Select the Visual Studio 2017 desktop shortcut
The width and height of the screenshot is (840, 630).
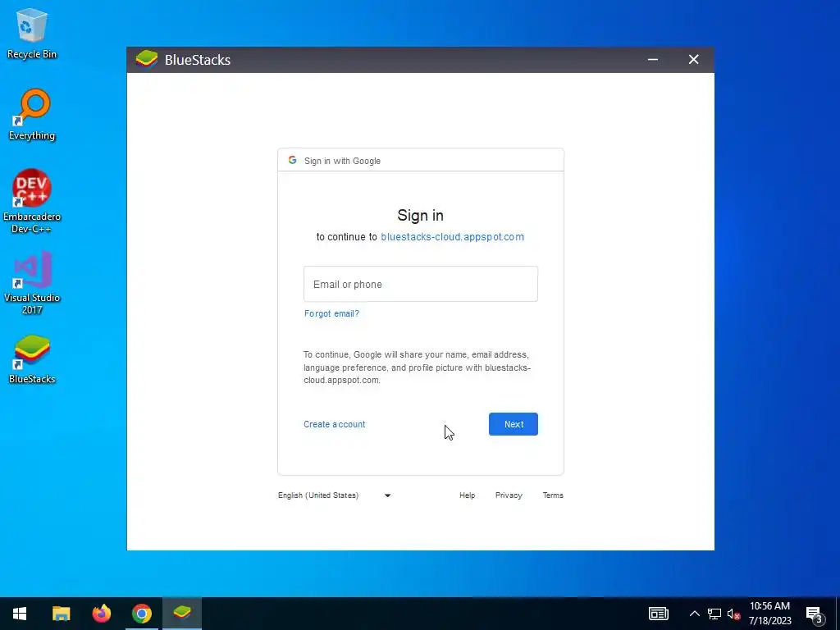coord(32,283)
